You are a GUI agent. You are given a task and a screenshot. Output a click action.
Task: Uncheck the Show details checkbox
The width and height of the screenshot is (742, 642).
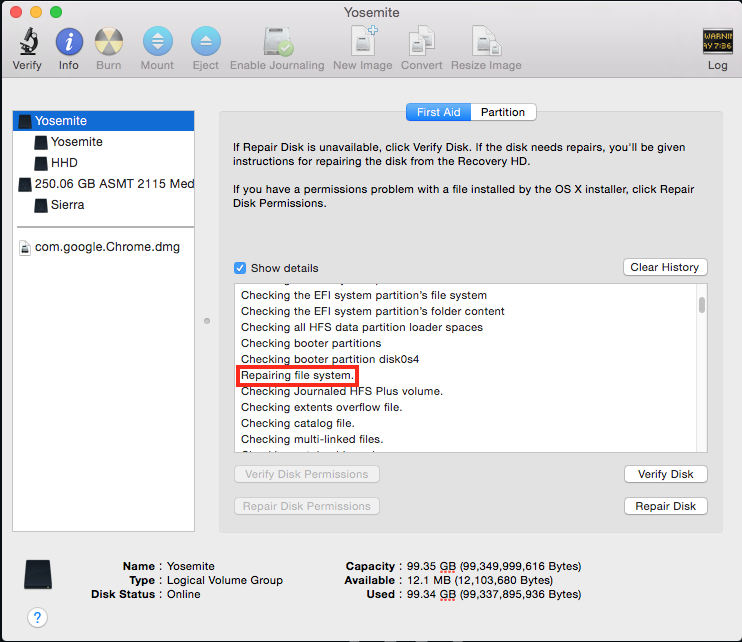coord(240,268)
